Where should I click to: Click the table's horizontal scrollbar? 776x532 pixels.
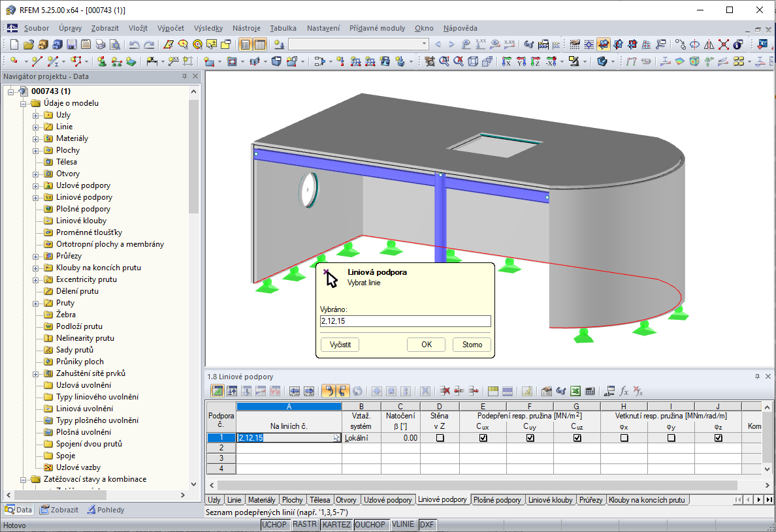pyautogui.click(x=477, y=485)
